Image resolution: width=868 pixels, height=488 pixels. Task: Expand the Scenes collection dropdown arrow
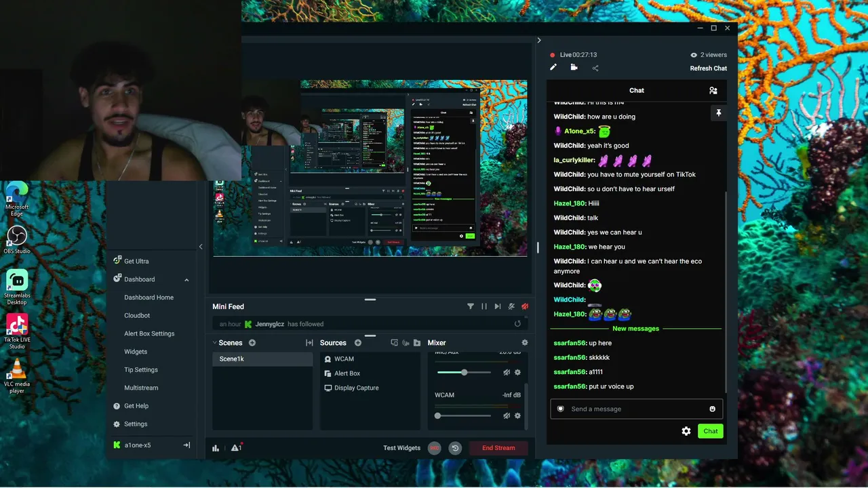point(215,343)
